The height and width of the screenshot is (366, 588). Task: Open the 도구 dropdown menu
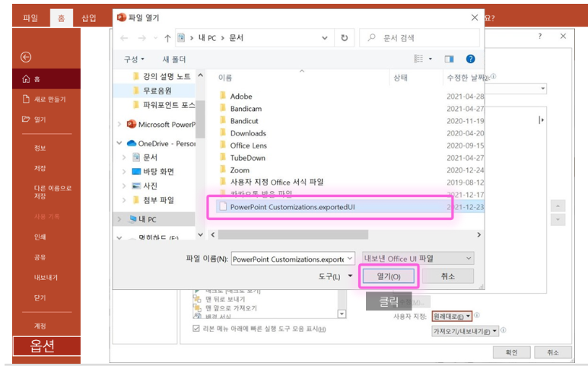pyautogui.click(x=335, y=276)
